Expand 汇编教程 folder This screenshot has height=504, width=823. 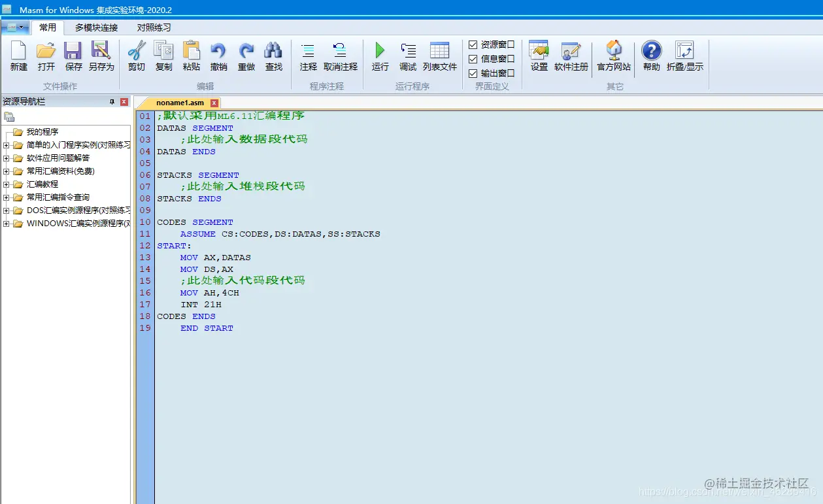click(7, 184)
